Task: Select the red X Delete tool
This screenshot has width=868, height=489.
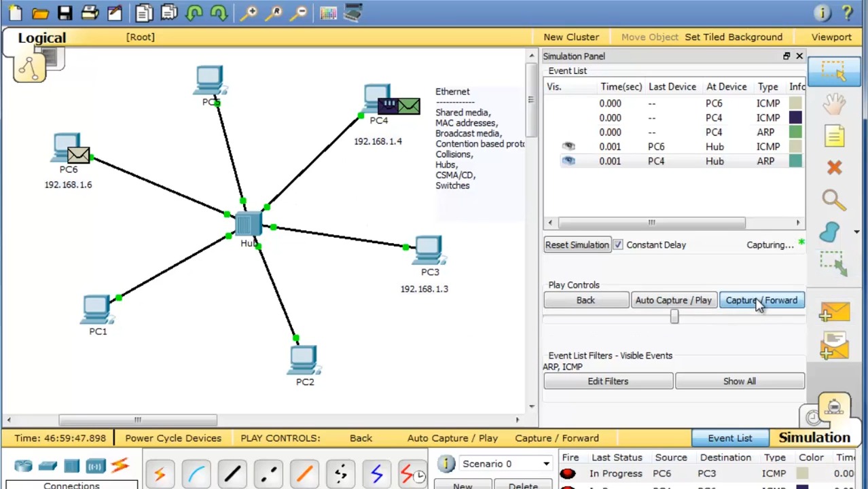Action: pos(834,167)
